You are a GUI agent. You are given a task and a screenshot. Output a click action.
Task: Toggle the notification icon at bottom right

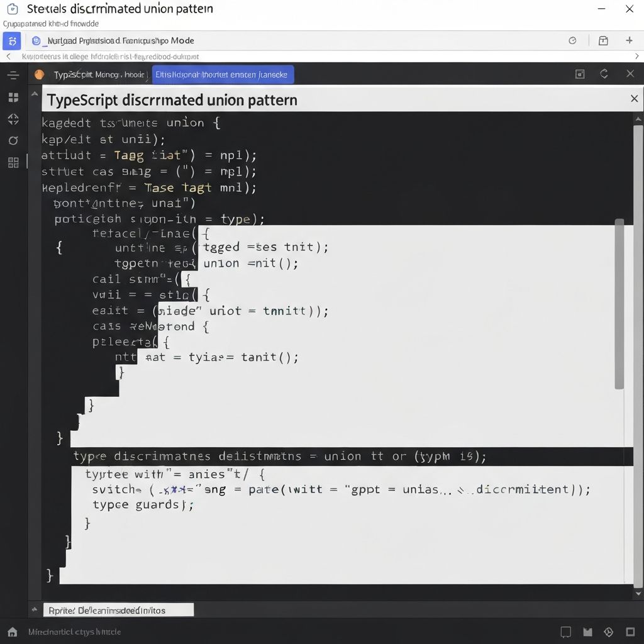[566, 632]
